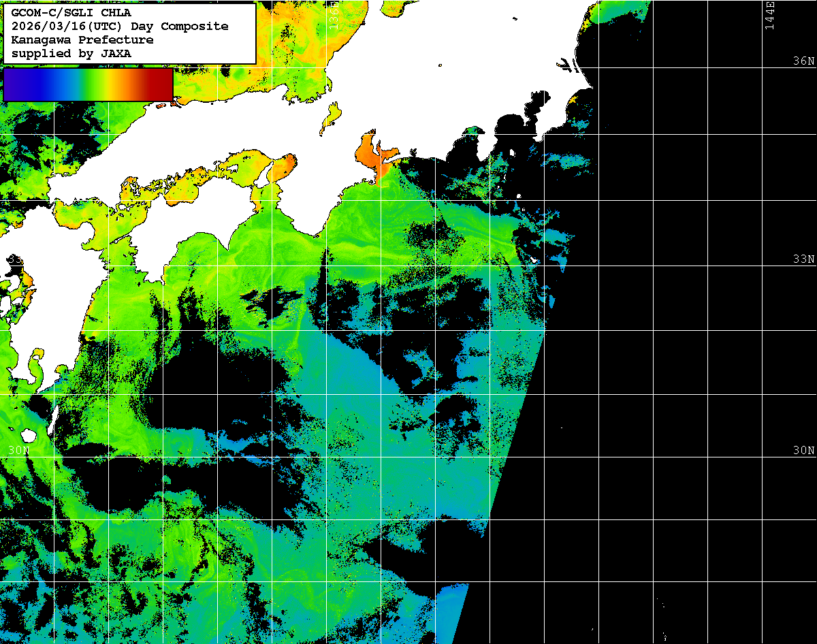Viewport: 817px width, 644px height.
Task: Click the small white round island near 30N
Action: click(28, 435)
